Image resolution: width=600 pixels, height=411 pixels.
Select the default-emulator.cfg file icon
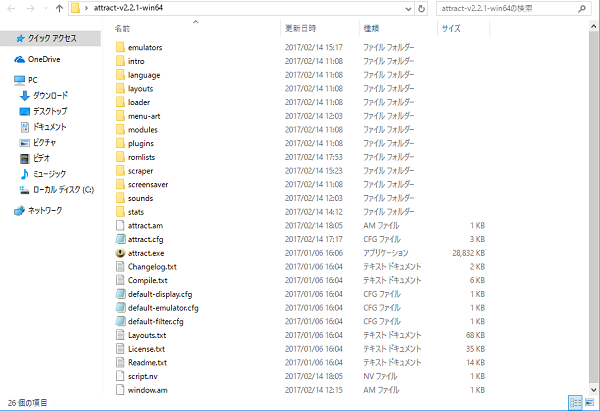120,308
